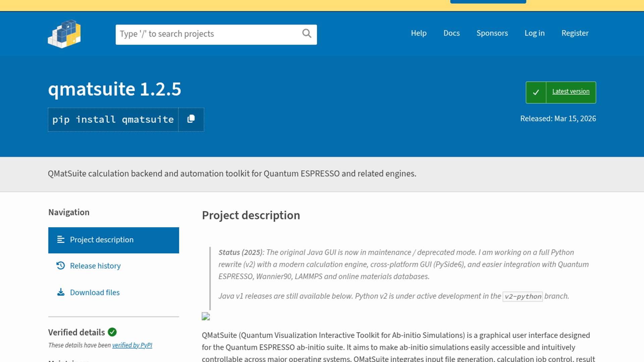The height and width of the screenshot is (362, 644).
Task: Click the Download files arrow icon
Action: pyautogui.click(x=61, y=292)
